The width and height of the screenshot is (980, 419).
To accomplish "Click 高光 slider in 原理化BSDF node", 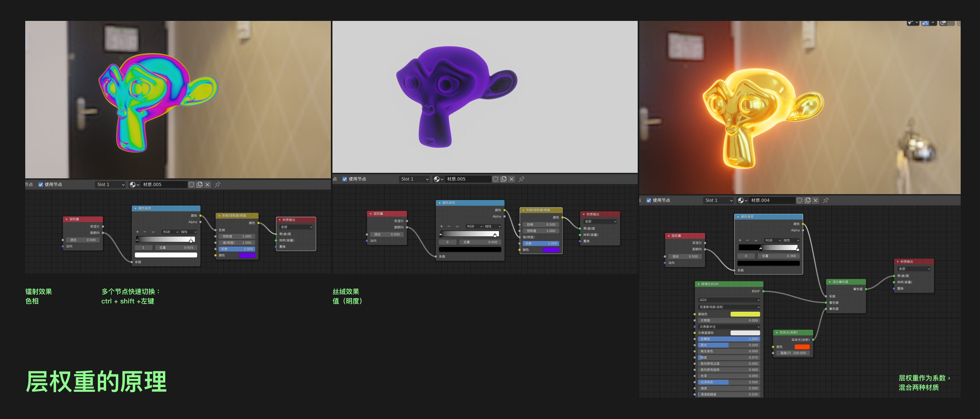I will coord(729,345).
